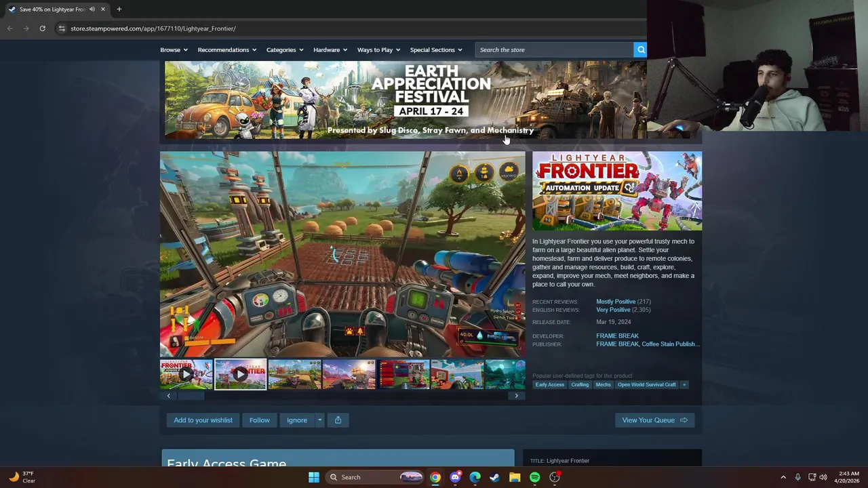Open Steam from the taskbar
The height and width of the screenshot is (488, 868).
pos(495,477)
